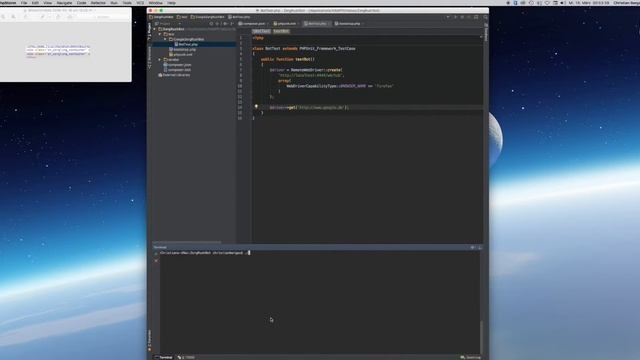Click the 'class BotTest extends' code line
640x360 pixels.
tap(304, 49)
